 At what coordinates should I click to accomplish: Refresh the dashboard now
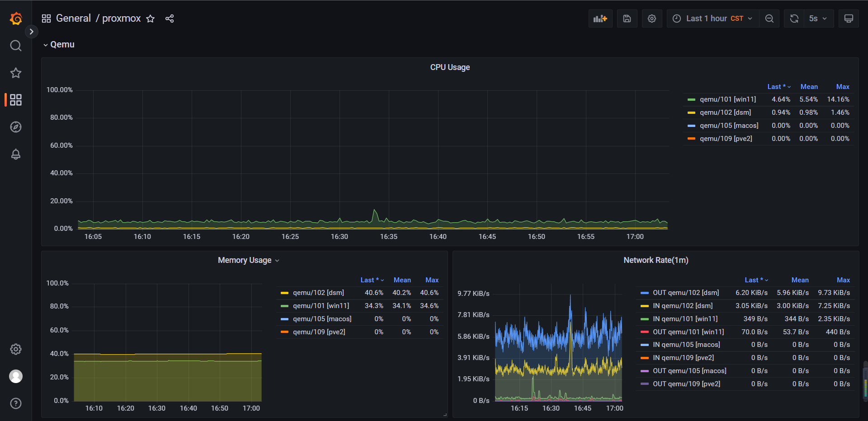pyautogui.click(x=794, y=19)
